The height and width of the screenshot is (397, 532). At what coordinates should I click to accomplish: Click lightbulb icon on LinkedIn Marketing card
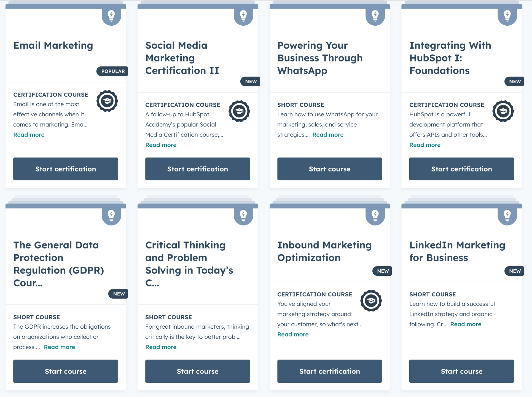tap(507, 216)
